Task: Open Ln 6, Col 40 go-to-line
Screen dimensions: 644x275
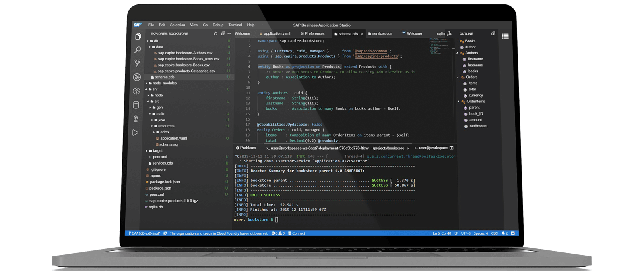Action: tap(442, 233)
